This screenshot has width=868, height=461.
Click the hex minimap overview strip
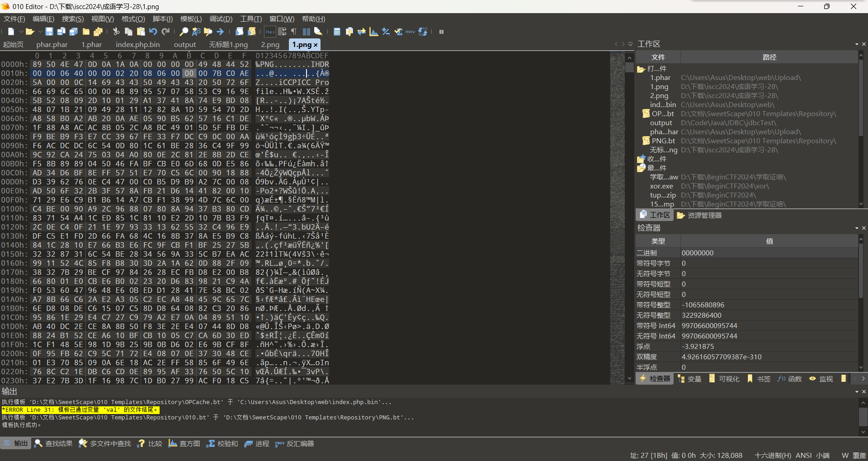(617, 218)
